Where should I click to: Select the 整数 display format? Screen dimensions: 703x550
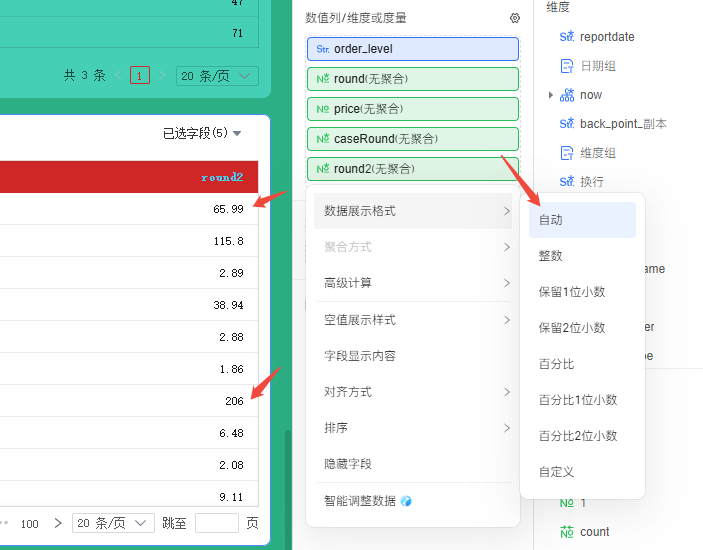pos(582,256)
